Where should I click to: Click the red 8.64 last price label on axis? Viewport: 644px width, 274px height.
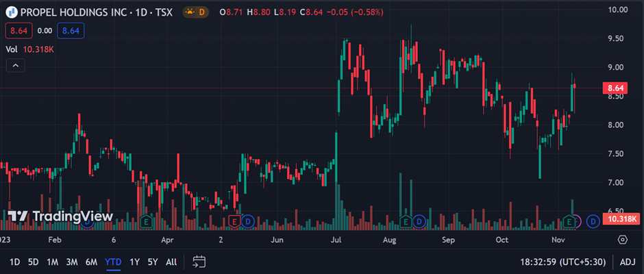point(615,88)
